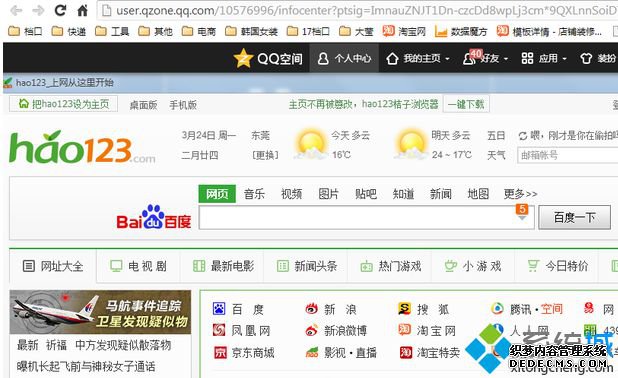Expand the 我的主页 dropdown
Viewport: 618px width, 378px height.
418,58
